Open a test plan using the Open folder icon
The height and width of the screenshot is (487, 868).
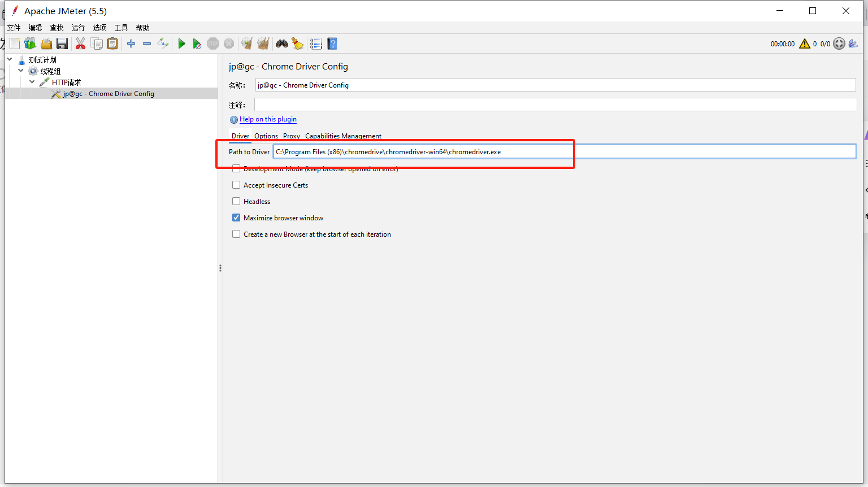(46, 44)
